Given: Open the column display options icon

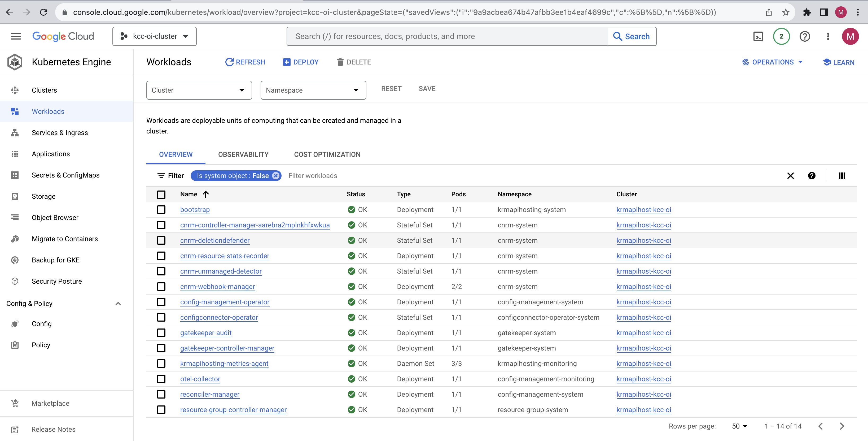Looking at the screenshot, I should pyautogui.click(x=842, y=176).
